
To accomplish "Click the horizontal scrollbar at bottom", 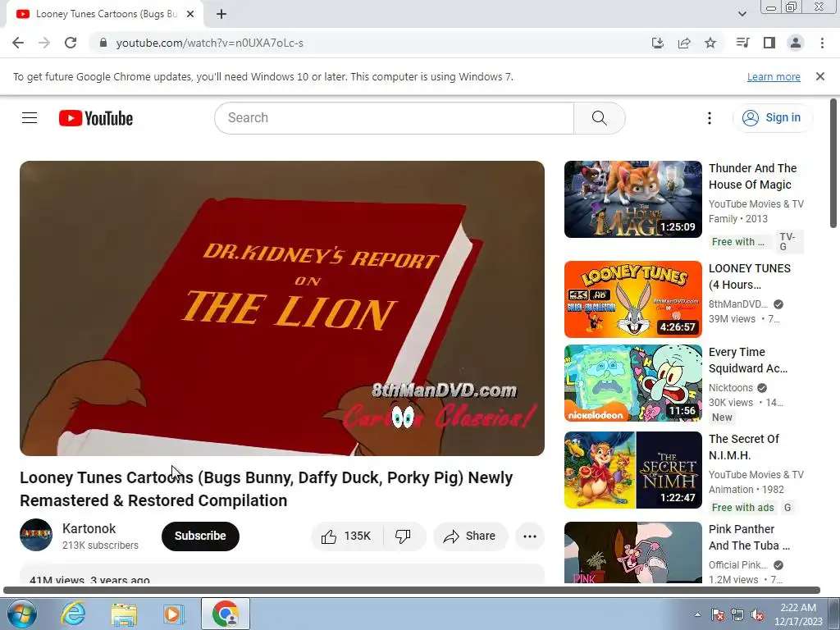I will [412, 591].
